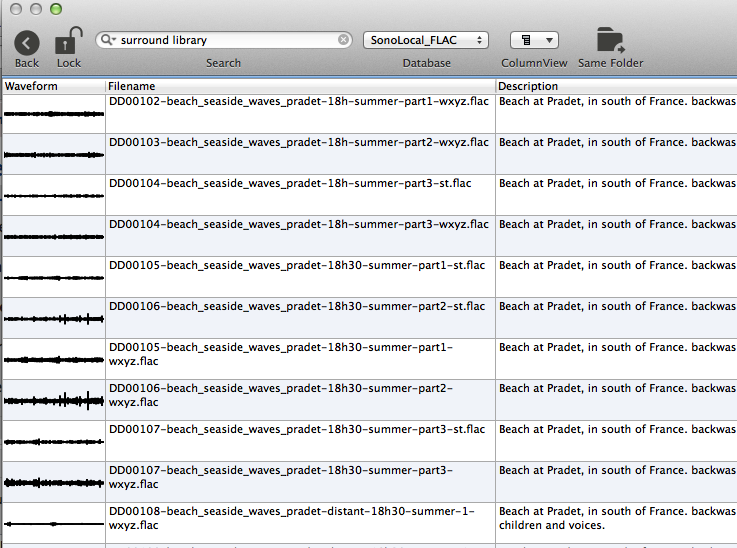Click the Description column header
The width and height of the screenshot is (737, 548).
point(615,86)
